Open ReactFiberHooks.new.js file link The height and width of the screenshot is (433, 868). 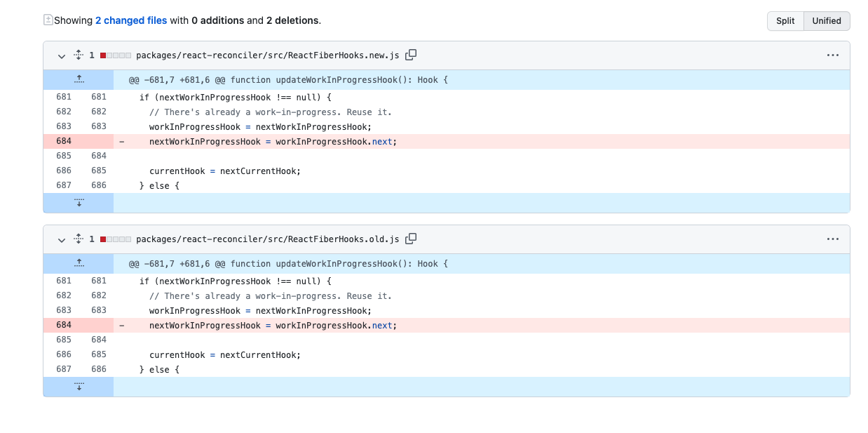click(x=267, y=55)
